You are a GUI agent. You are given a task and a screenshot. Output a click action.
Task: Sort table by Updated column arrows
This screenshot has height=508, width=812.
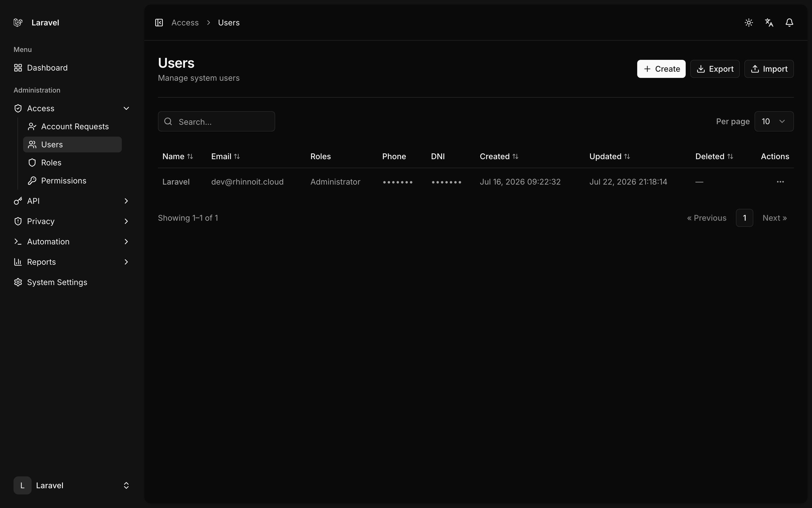point(627,156)
